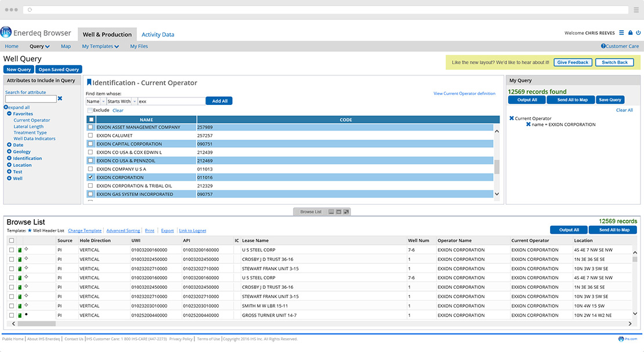Click the browser address bar
This screenshot has height=352, width=644.
point(325,10)
